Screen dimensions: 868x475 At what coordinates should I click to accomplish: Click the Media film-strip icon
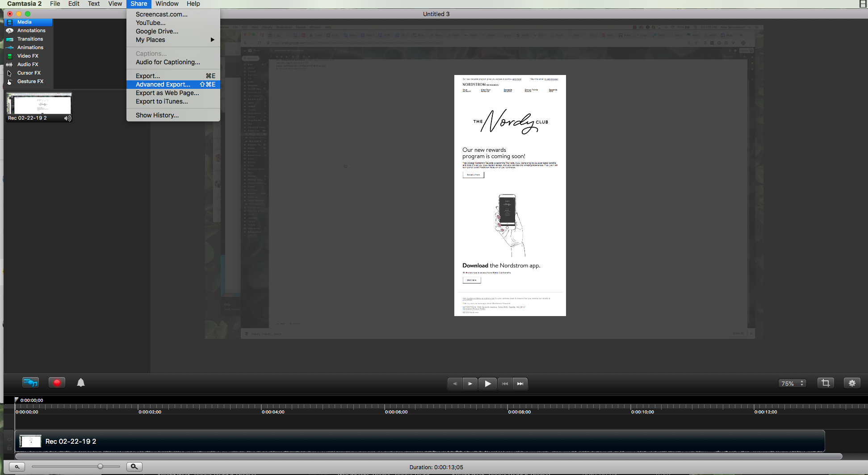coord(9,22)
